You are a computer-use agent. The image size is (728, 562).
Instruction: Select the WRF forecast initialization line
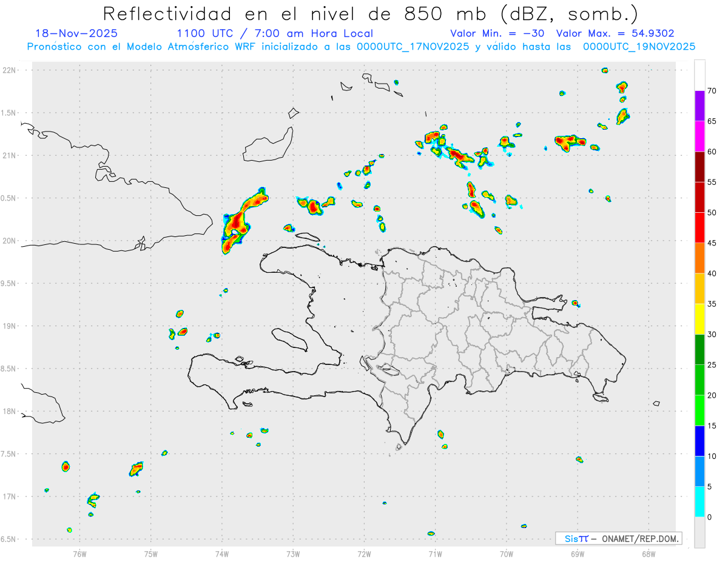[x=361, y=46]
